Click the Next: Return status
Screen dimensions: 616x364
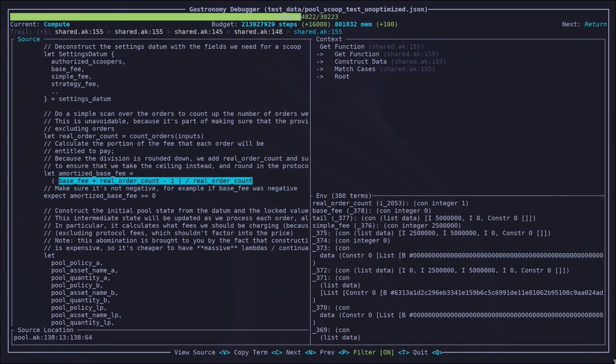point(584,24)
